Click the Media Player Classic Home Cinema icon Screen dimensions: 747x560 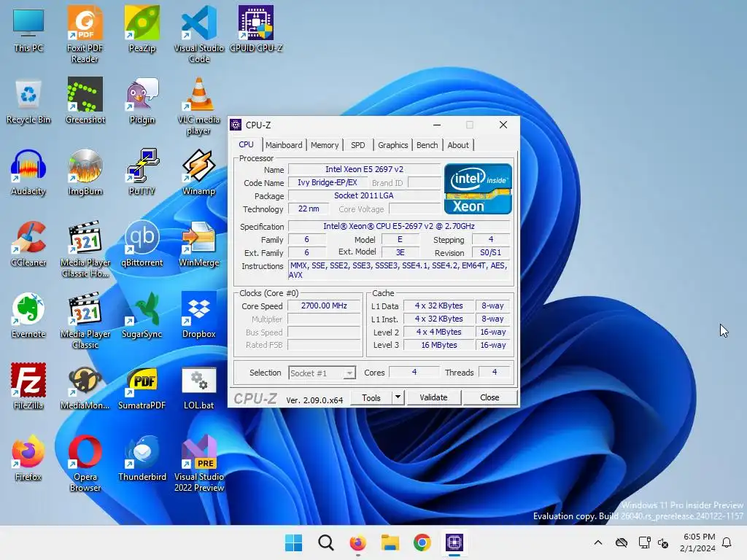coord(85,249)
